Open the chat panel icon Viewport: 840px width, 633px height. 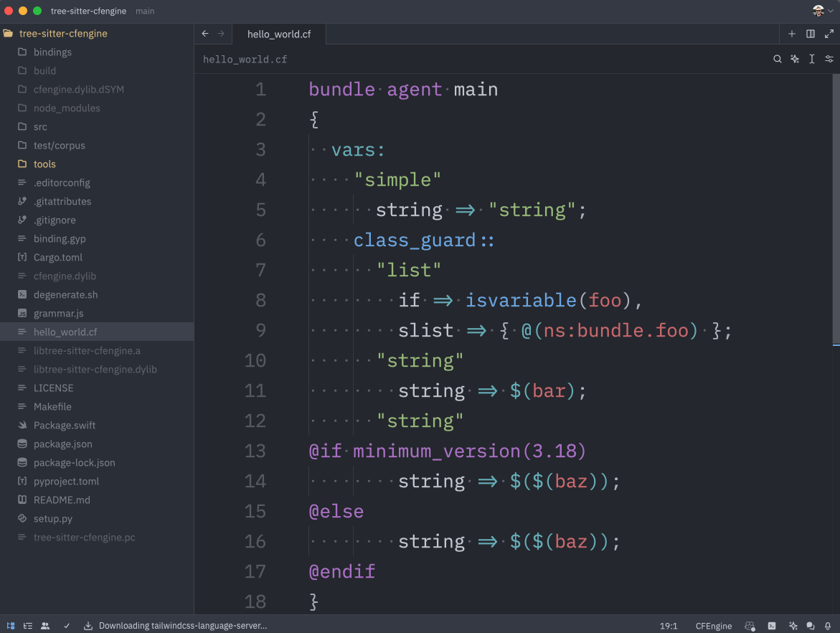click(x=811, y=626)
